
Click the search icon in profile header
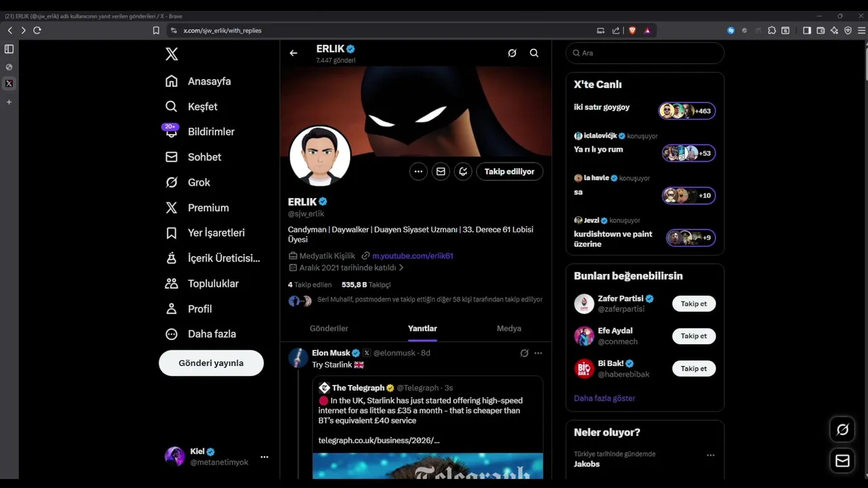point(534,53)
